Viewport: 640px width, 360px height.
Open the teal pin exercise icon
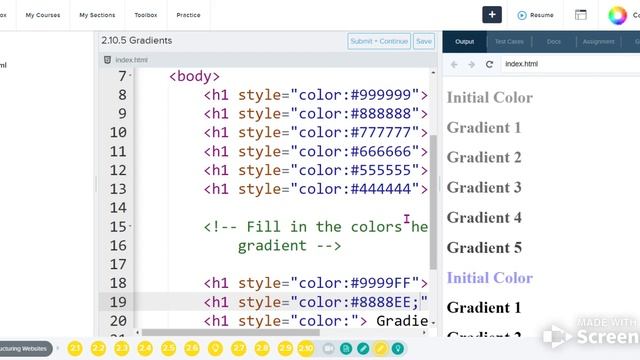pos(398,349)
